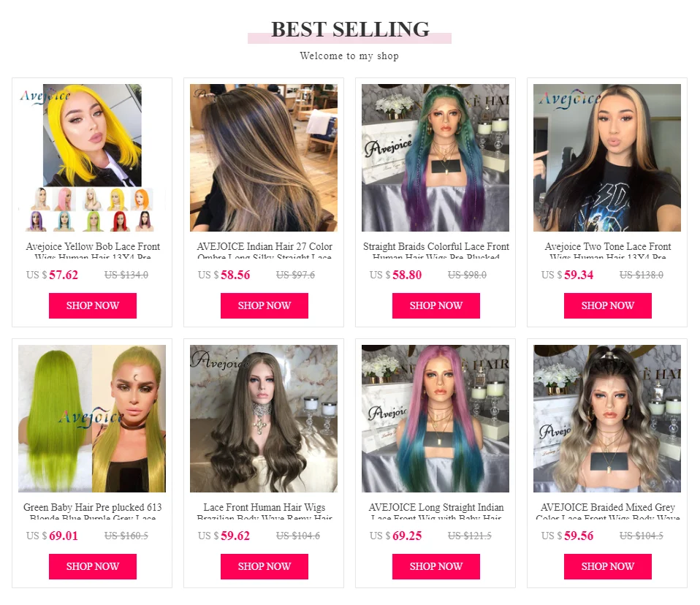Open the yellow bob wig product image
This screenshot has height=605, width=700.
pos(92,158)
